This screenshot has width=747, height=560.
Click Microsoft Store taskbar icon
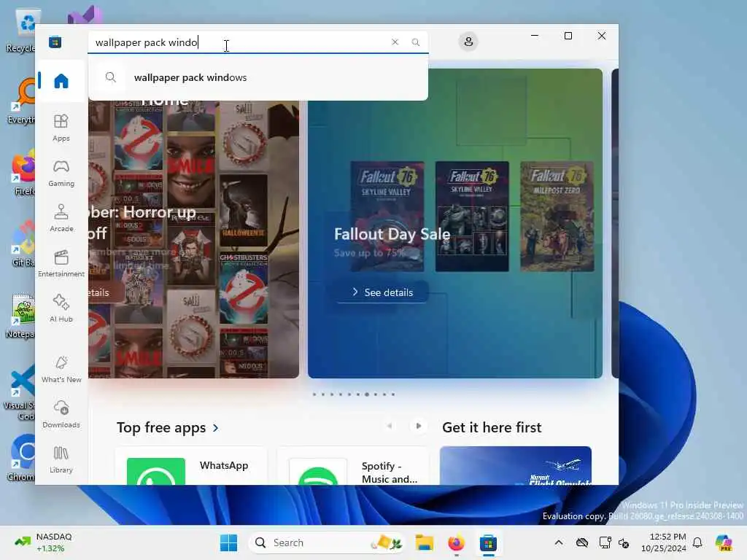[x=488, y=542]
